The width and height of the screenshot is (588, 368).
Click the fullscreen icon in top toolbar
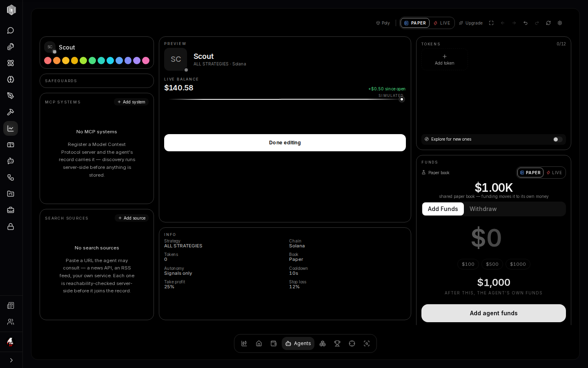tap(491, 23)
